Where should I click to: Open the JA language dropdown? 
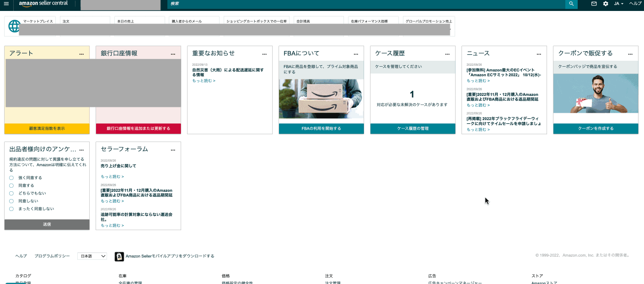618,4
